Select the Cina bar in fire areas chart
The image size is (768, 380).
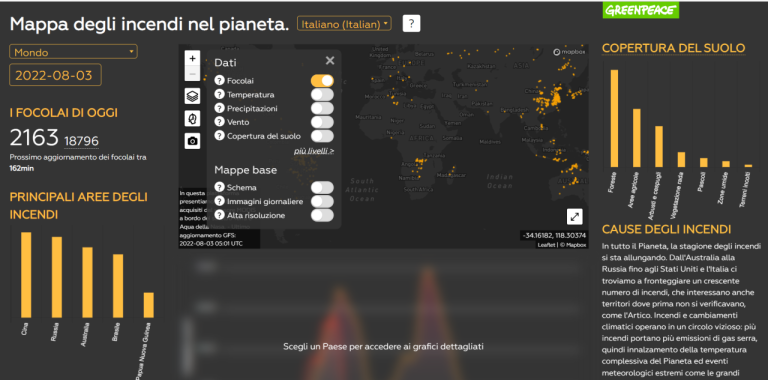coord(26,275)
